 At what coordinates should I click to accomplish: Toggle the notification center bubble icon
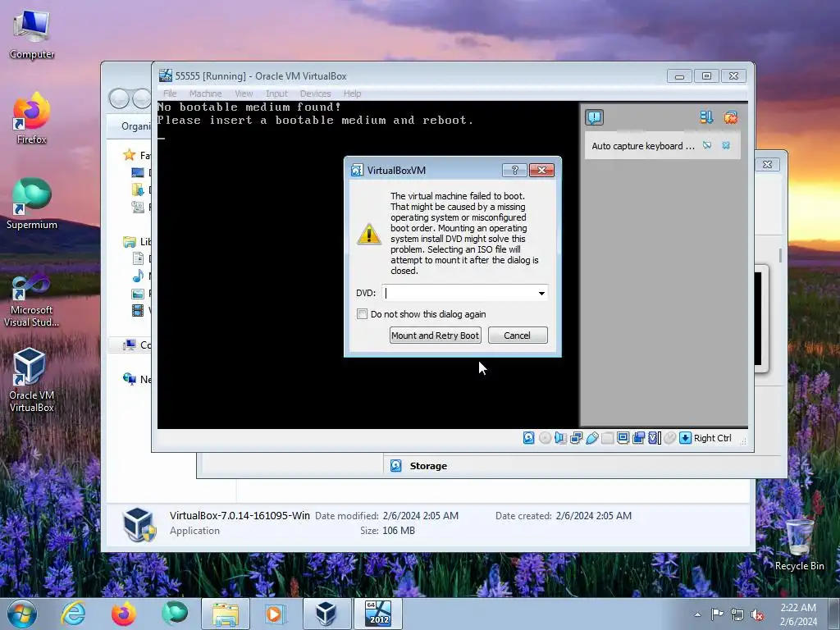[x=594, y=117]
